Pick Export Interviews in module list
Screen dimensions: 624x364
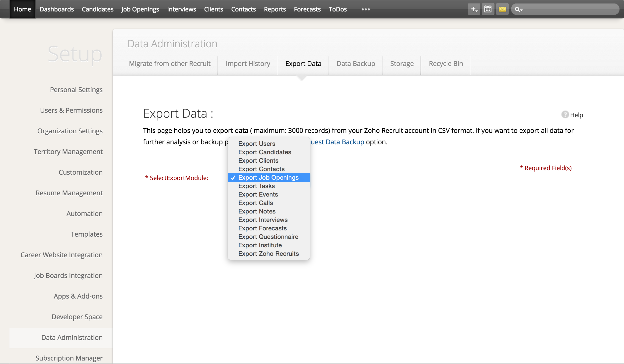(263, 220)
